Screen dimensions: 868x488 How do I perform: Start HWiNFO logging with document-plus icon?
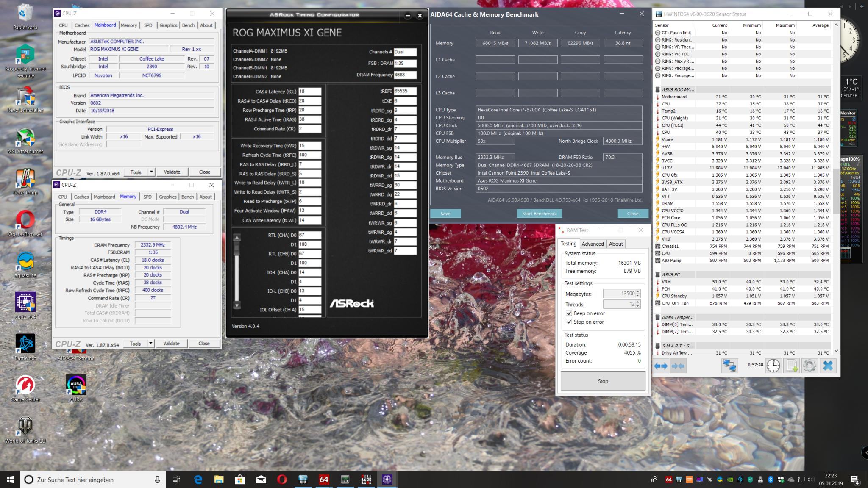[x=792, y=366]
